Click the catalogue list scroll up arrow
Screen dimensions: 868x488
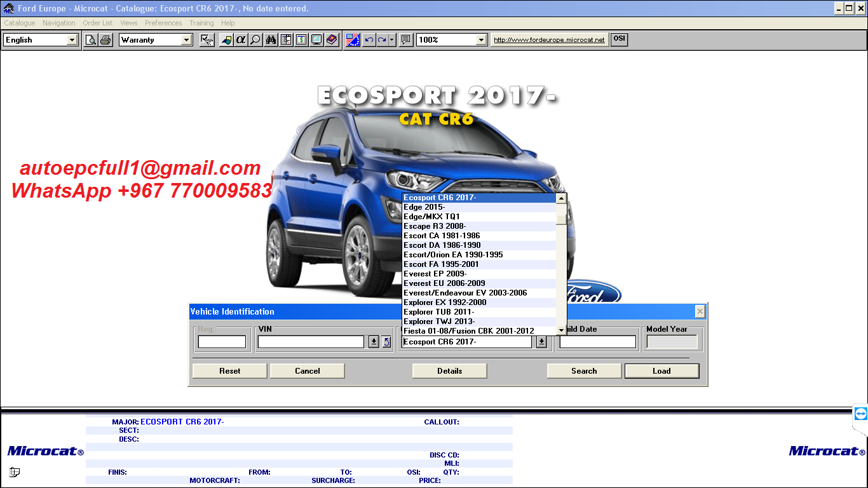(561, 198)
